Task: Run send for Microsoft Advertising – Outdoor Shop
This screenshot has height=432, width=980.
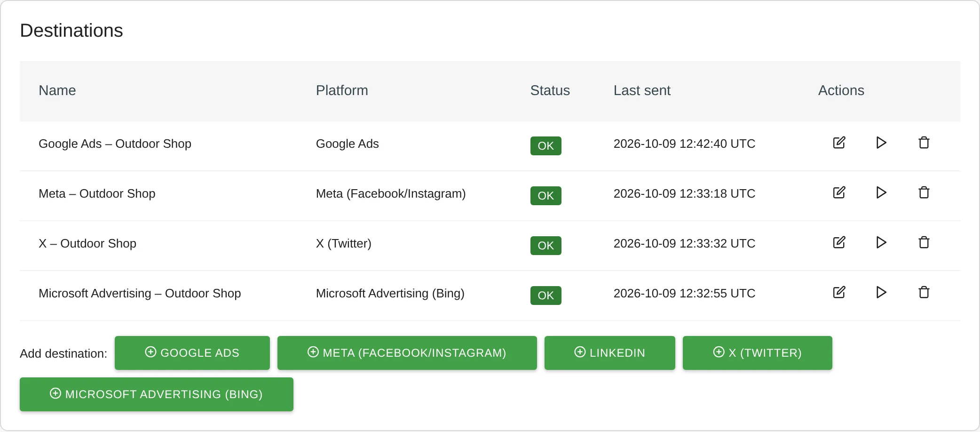Action: click(881, 292)
